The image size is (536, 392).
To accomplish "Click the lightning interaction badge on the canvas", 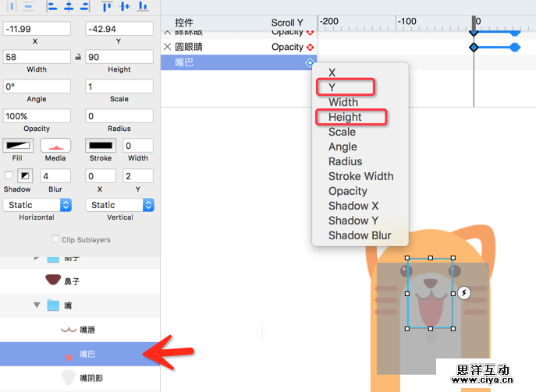I will [464, 292].
